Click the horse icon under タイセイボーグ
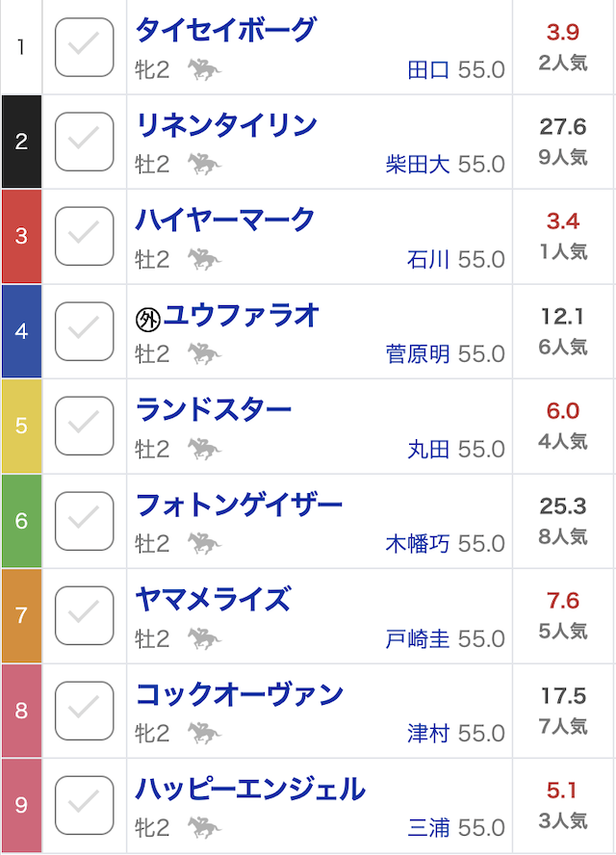Image resolution: width=616 pixels, height=855 pixels. coord(204,69)
